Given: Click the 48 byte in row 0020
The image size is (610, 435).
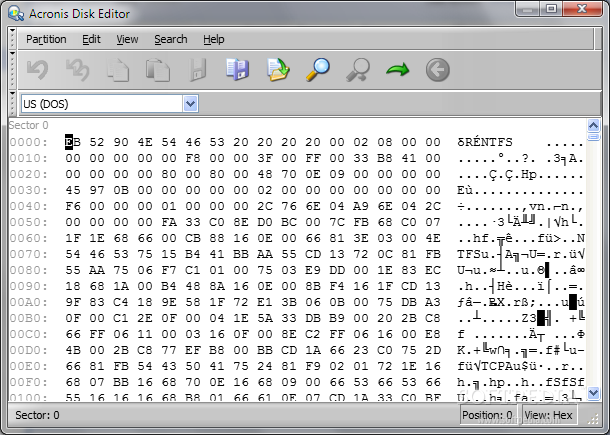Looking at the screenshot, I should coord(265,174).
